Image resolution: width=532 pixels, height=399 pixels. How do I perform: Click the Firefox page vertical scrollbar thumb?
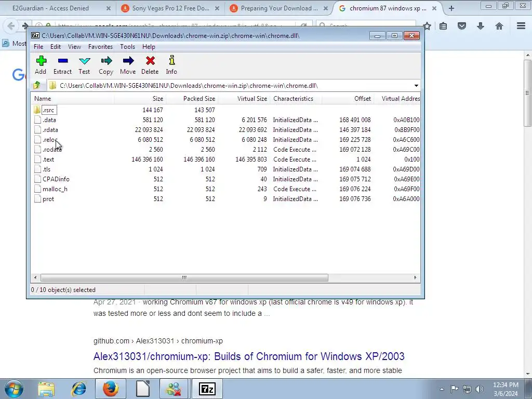tap(527, 94)
